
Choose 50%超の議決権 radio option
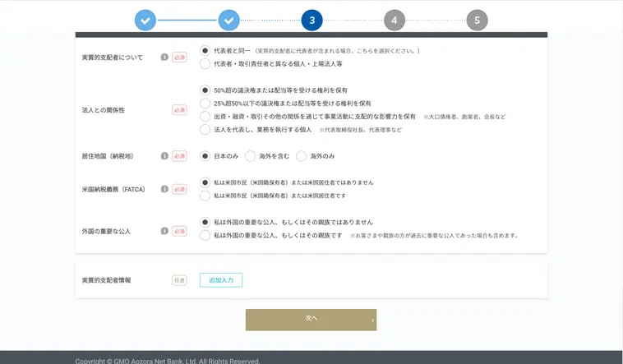(205, 90)
